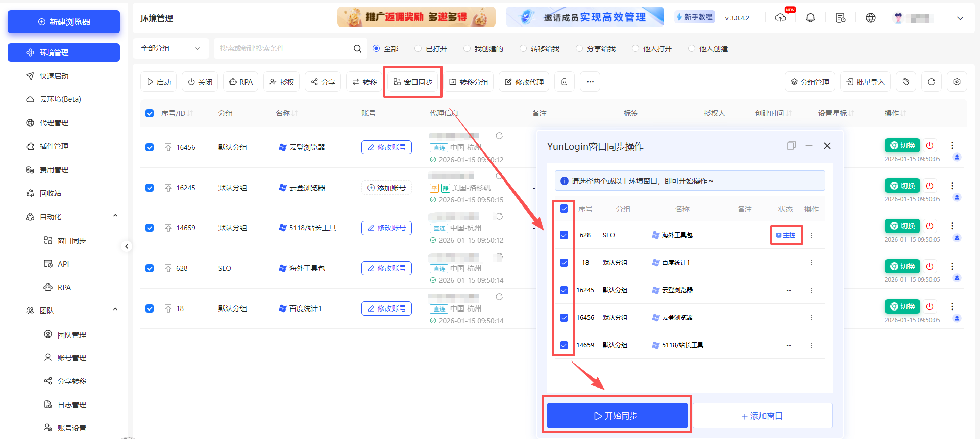Open the column settings gear icon
The image size is (980, 439).
pyautogui.click(x=957, y=82)
